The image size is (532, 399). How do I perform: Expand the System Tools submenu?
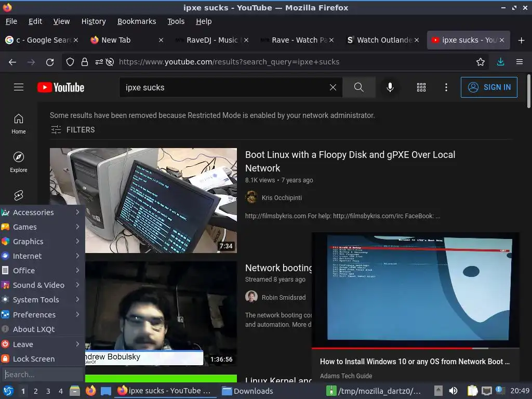[42, 300]
